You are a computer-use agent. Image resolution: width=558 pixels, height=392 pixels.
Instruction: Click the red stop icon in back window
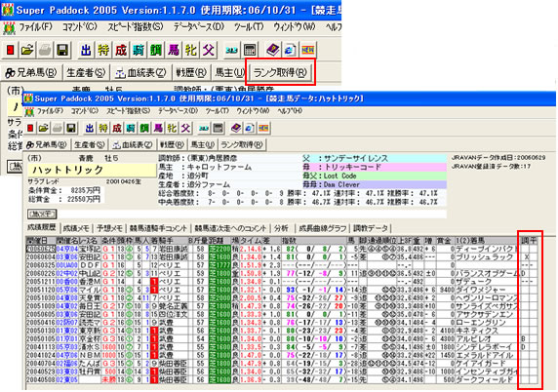point(11,50)
